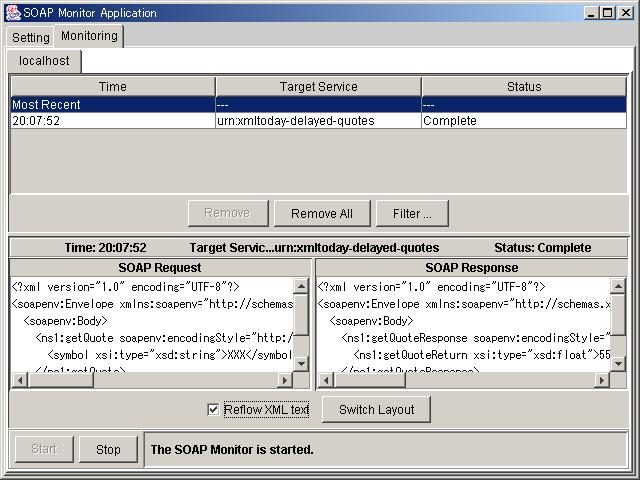Open the Filter dialog button
The height and width of the screenshot is (480, 640).
coord(412,213)
